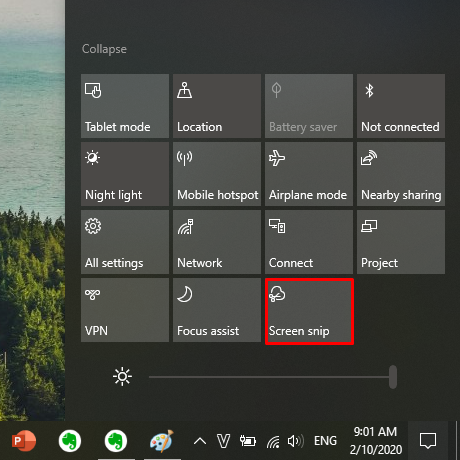Open the Action Center notification icon
Image resolution: width=460 pixels, height=460 pixels.
pos(428,441)
